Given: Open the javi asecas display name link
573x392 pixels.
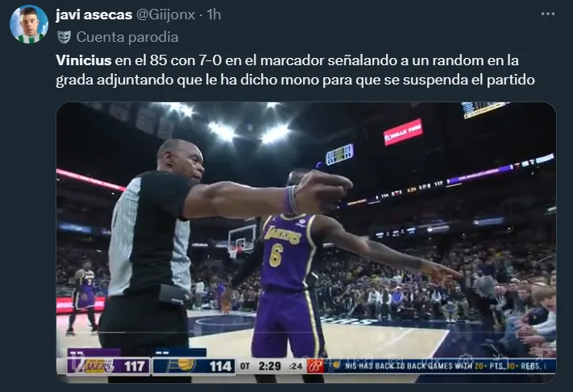Looking at the screenshot, I should (93, 14).
